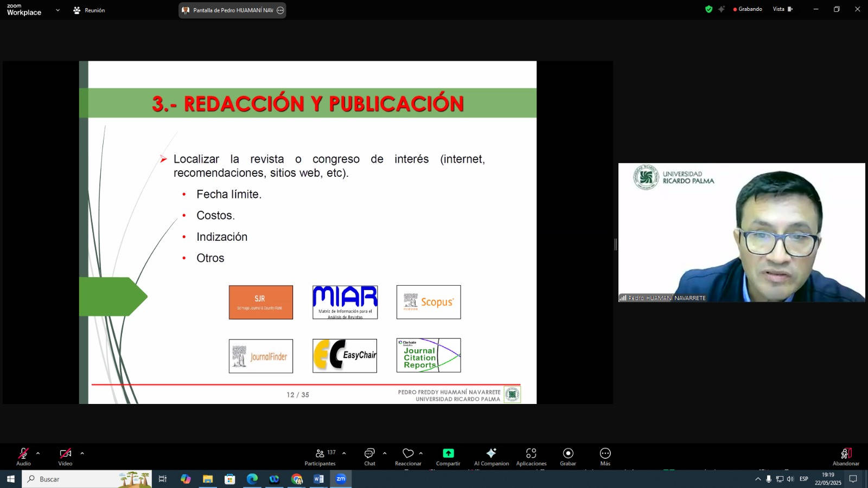Unmute the Audio microphone icon

tap(23, 453)
